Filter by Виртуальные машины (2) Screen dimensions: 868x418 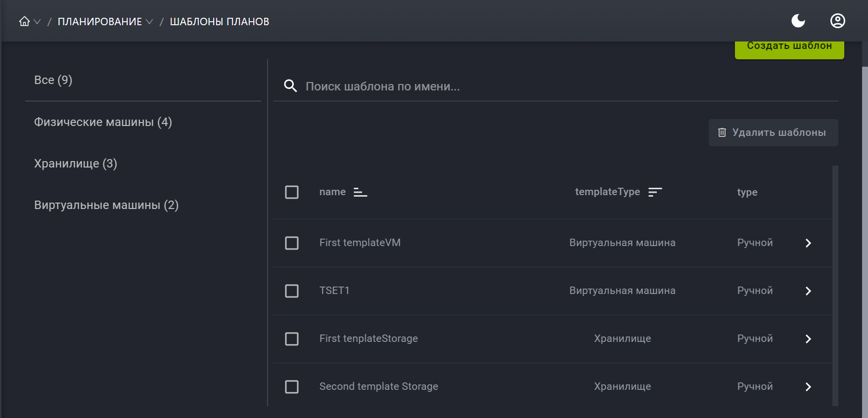point(143,205)
